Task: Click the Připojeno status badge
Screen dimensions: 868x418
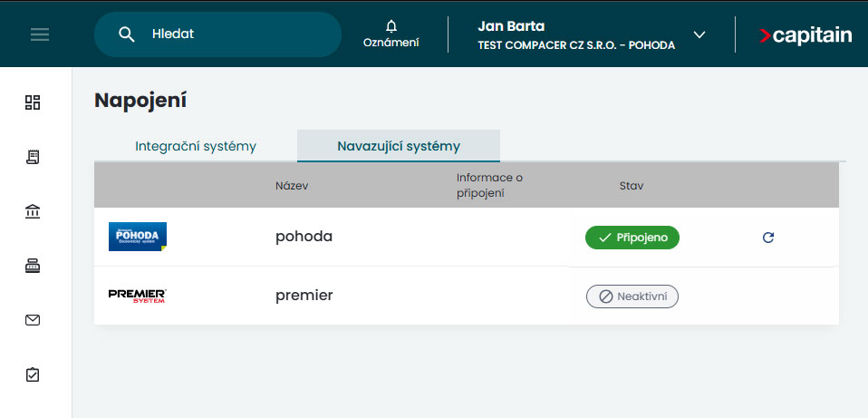Action: pos(632,238)
